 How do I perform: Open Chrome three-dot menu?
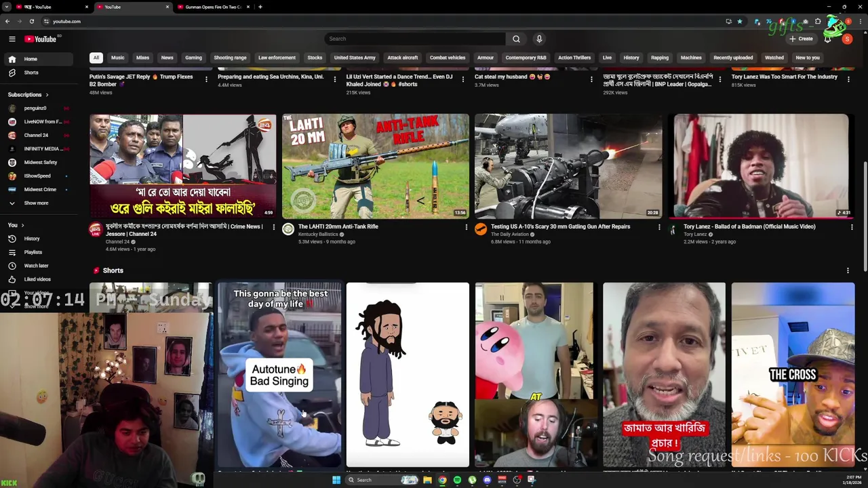coord(861,21)
